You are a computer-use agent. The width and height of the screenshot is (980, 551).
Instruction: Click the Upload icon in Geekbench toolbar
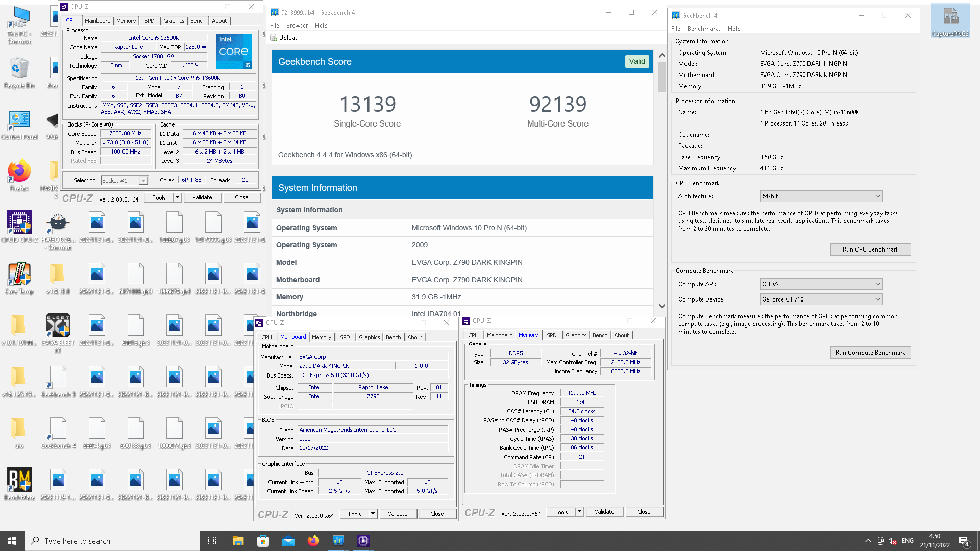pos(274,38)
